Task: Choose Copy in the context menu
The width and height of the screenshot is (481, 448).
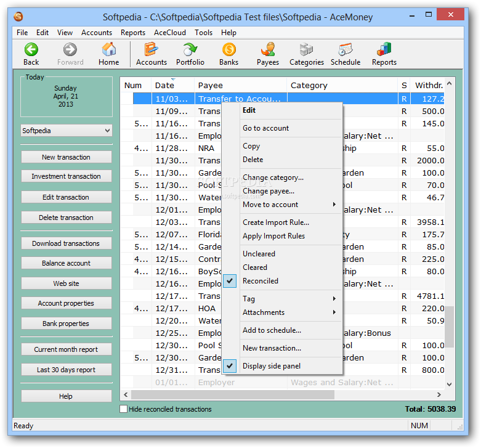Action: click(x=281, y=146)
